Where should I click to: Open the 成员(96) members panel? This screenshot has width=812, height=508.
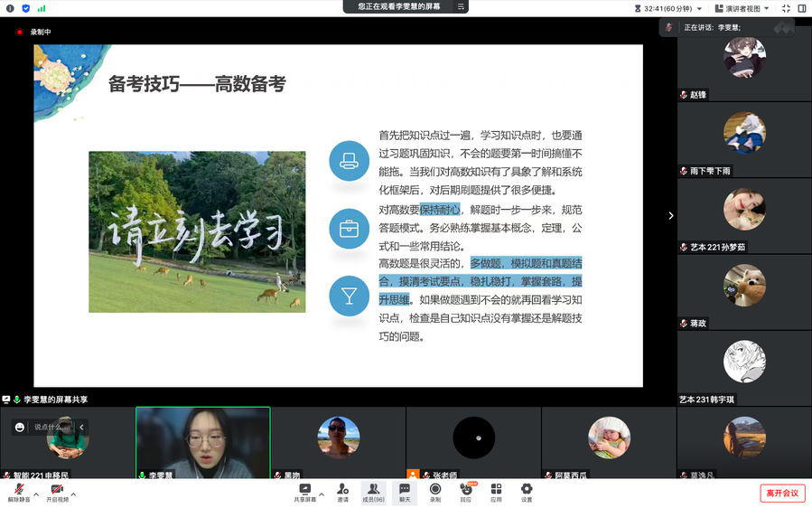pos(373,489)
